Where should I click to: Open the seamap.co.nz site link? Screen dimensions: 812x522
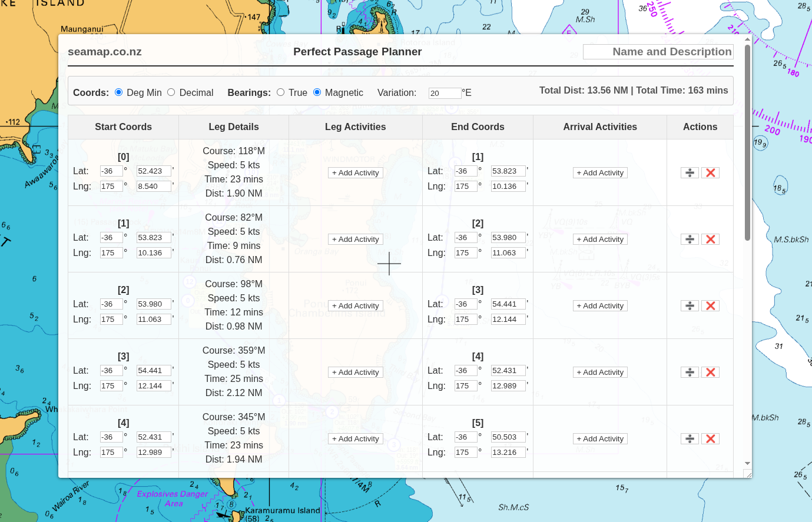tap(104, 52)
